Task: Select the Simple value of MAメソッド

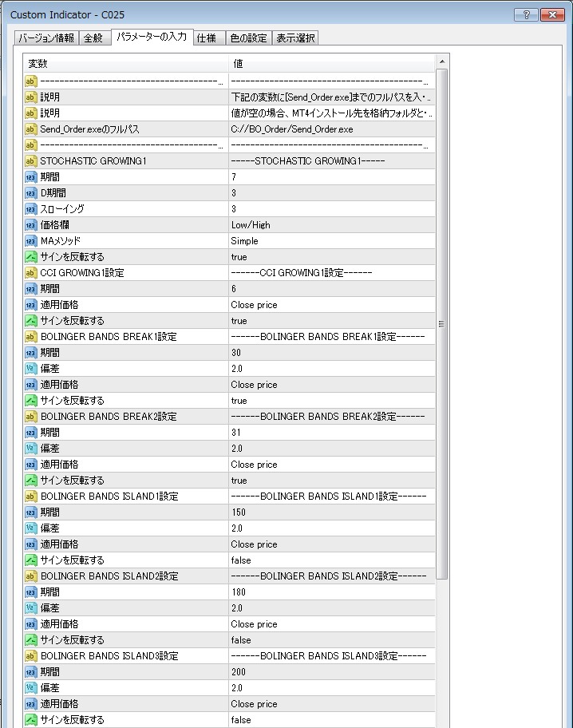Action: pyautogui.click(x=245, y=241)
